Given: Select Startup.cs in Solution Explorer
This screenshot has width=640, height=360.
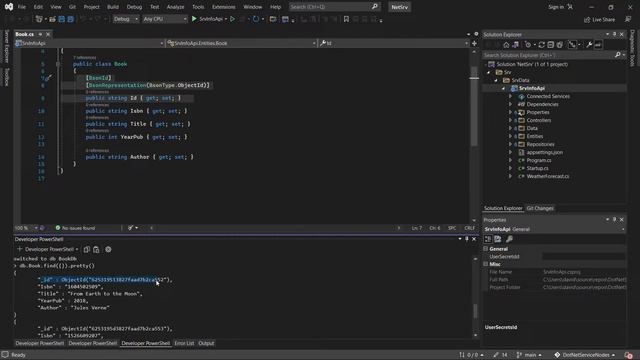Looking at the screenshot, I should pyautogui.click(x=537, y=168).
